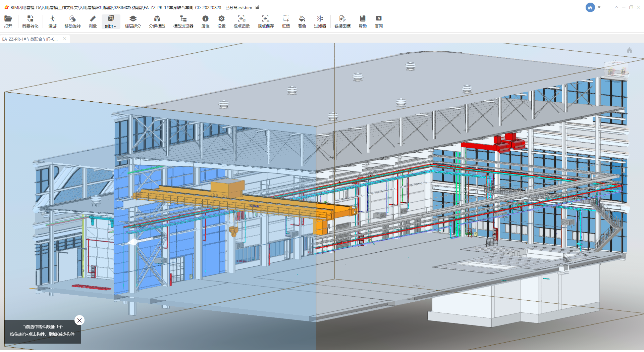Dismiss the selection count notification
The width and height of the screenshot is (644, 352).
(79, 320)
